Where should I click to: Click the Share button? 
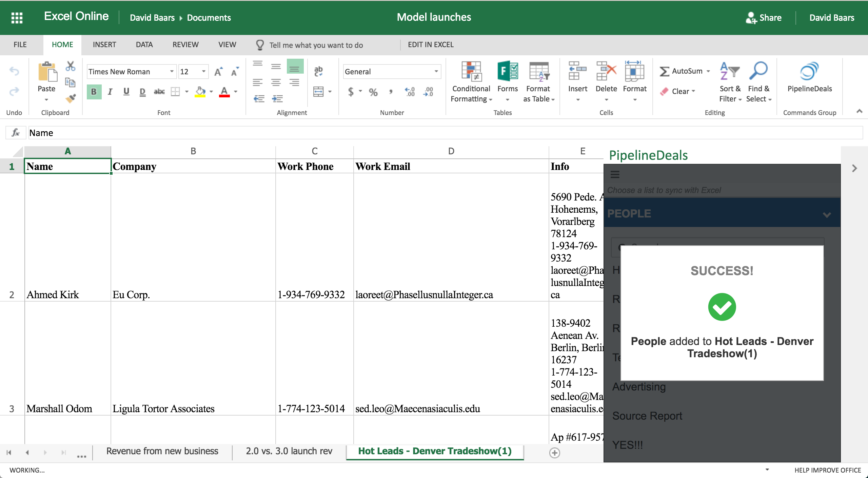[764, 18]
